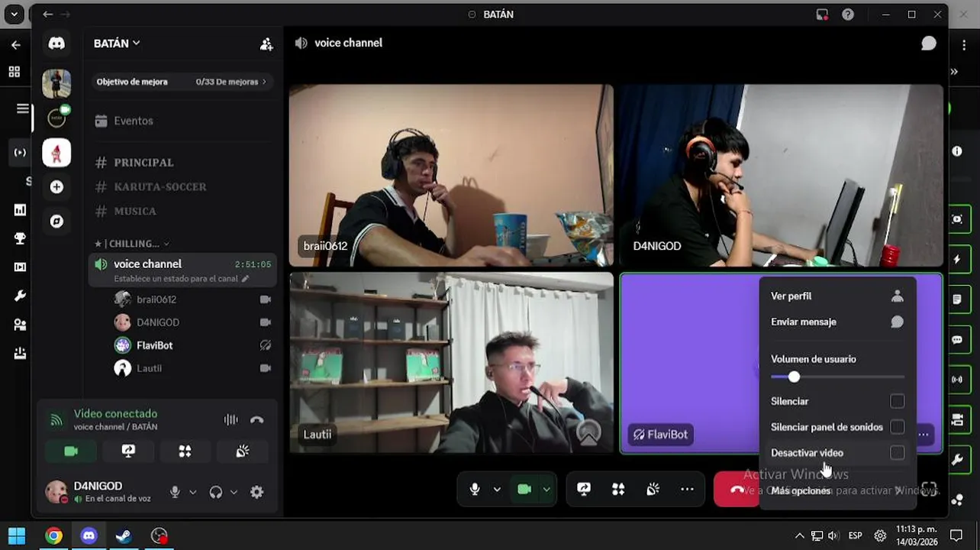Select Ver perfil in context menu
This screenshot has height=550, width=980.
pyautogui.click(x=837, y=296)
